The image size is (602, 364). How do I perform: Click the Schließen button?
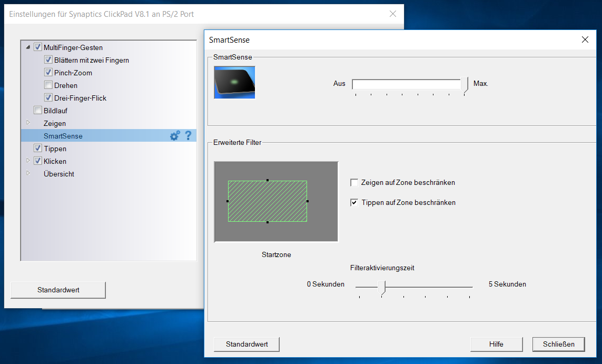558,344
